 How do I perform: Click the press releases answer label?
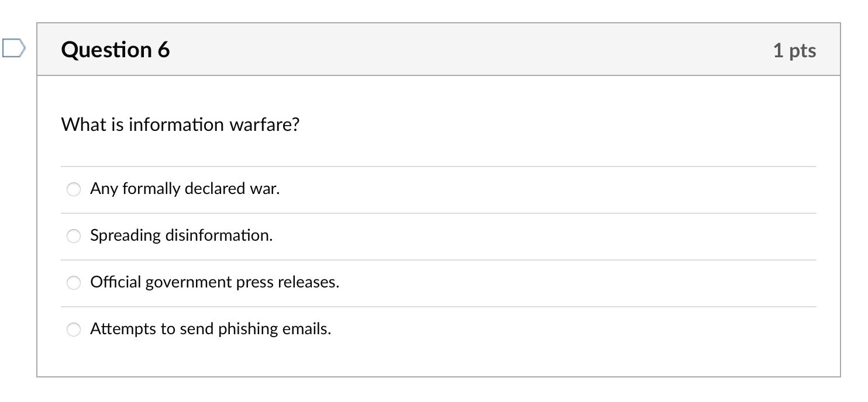click(x=214, y=282)
